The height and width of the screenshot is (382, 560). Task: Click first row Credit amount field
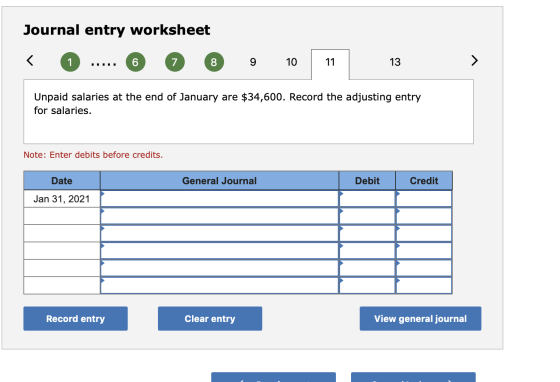pos(424,199)
